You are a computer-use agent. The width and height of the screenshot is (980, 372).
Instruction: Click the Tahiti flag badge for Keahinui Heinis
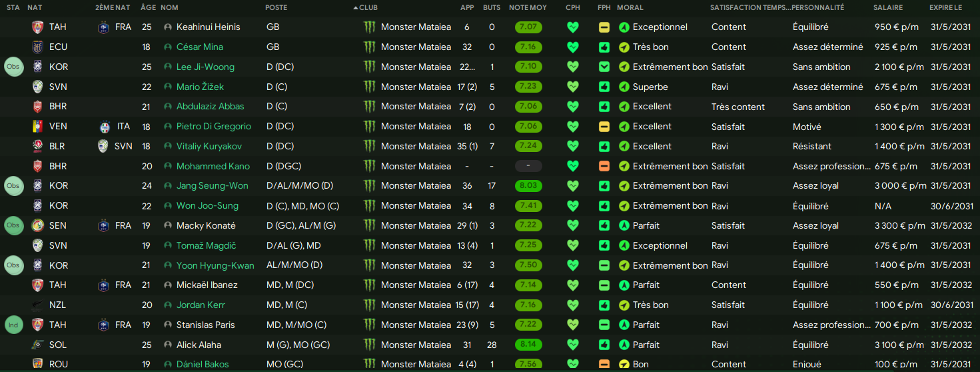[37, 27]
